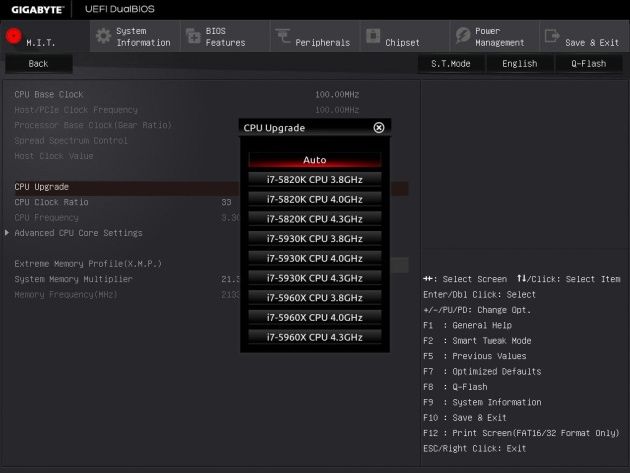Click the red M.I.T. tab icon
The width and height of the screenshot is (630, 473).
[13, 36]
